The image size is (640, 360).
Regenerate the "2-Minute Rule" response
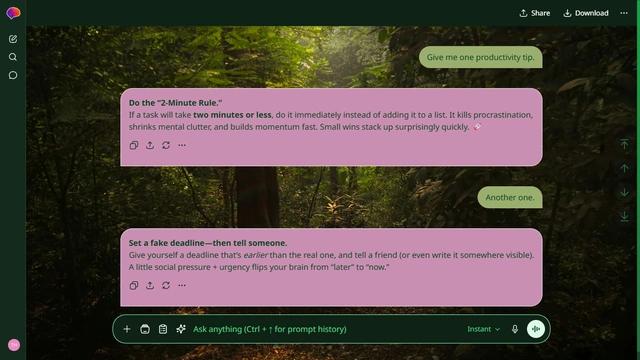(x=166, y=145)
